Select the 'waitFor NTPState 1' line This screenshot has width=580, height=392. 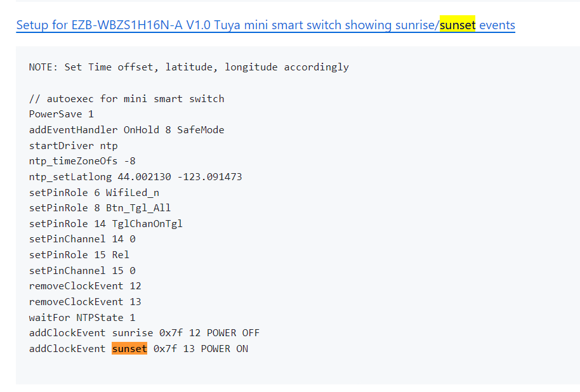click(x=82, y=318)
